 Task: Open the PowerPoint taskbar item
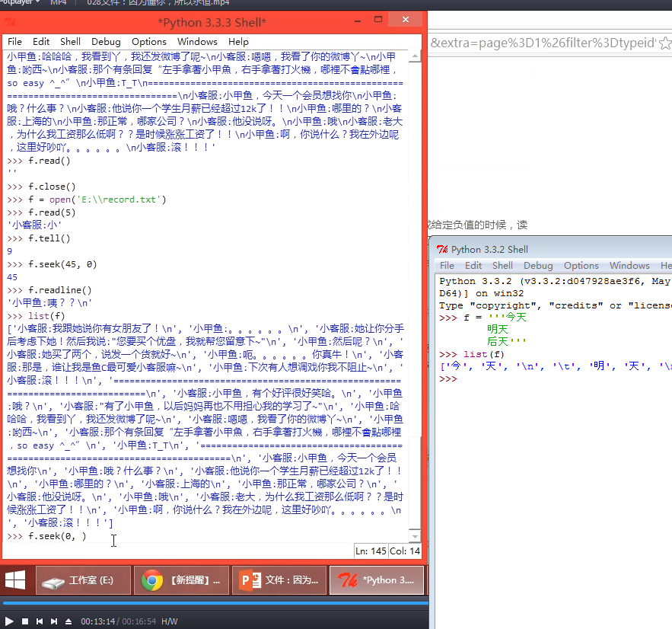pyautogui.click(x=279, y=580)
